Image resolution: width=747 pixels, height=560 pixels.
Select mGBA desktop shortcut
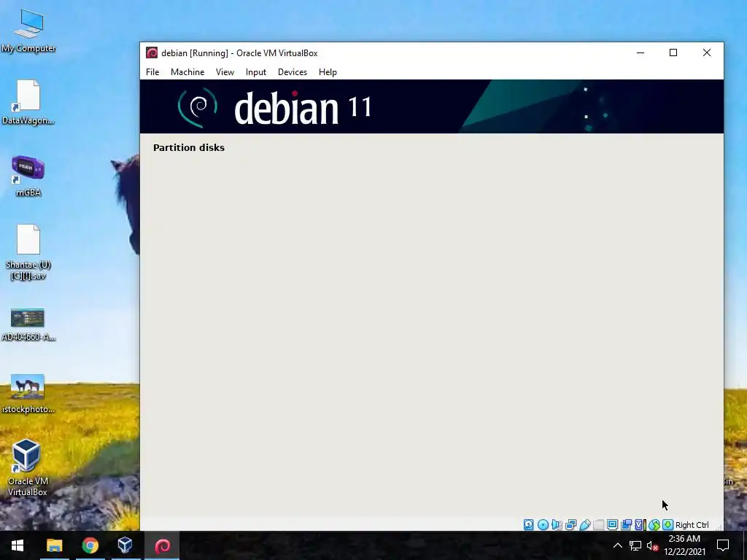pos(28,175)
